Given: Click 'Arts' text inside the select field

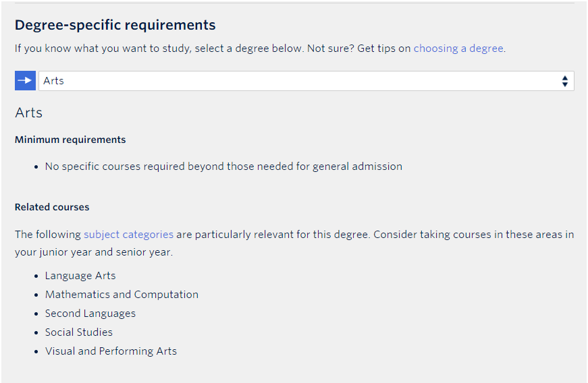Looking at the screenshot, I should tap(53, 80).
